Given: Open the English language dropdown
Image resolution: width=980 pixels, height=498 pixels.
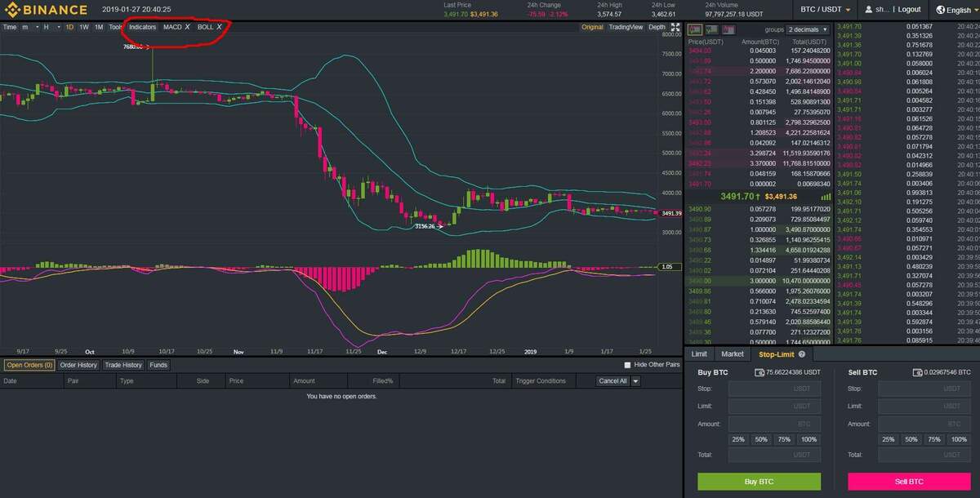Looking at the screenshot, I should 958,10.
